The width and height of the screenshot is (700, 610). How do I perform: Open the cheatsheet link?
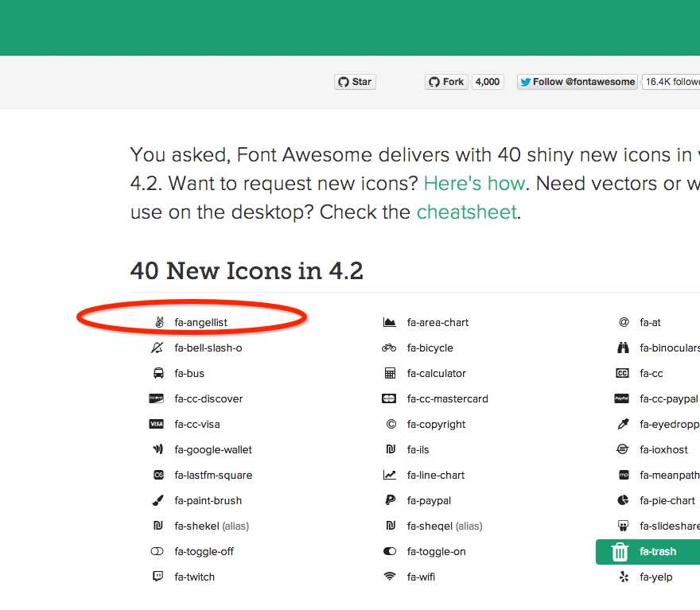point(467,212)
